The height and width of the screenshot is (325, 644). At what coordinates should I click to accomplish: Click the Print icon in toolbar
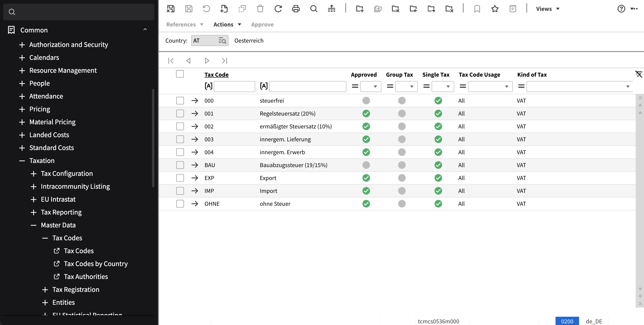[296, 9]
